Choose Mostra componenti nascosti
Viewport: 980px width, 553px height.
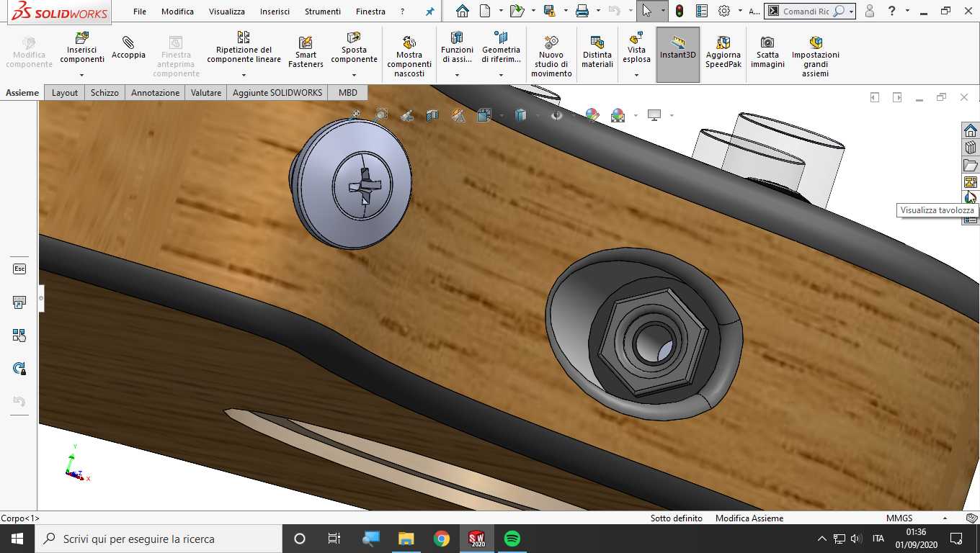pos(409,56)
